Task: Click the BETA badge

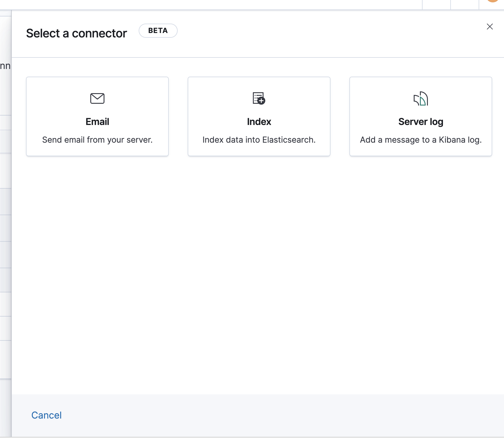Action: (158, 31)
